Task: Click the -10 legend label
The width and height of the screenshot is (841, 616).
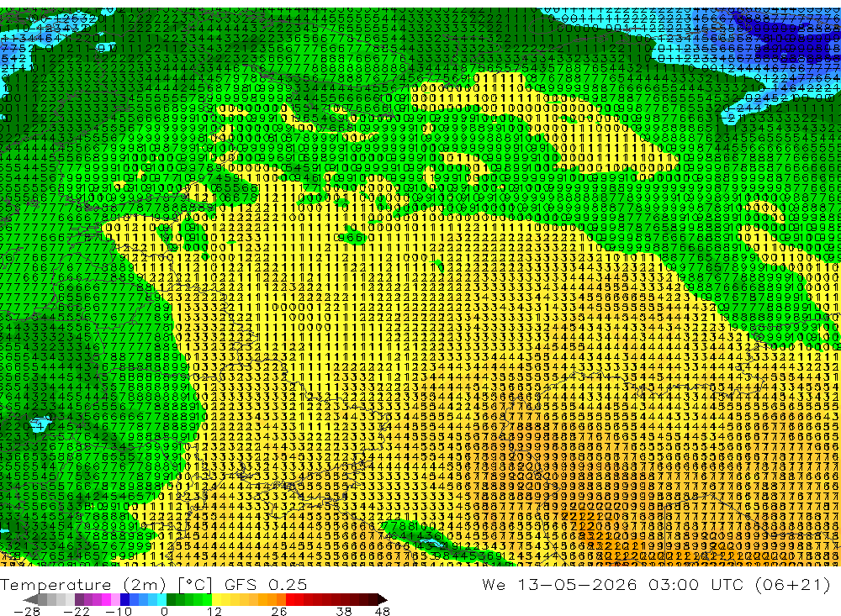Action: 119,611
